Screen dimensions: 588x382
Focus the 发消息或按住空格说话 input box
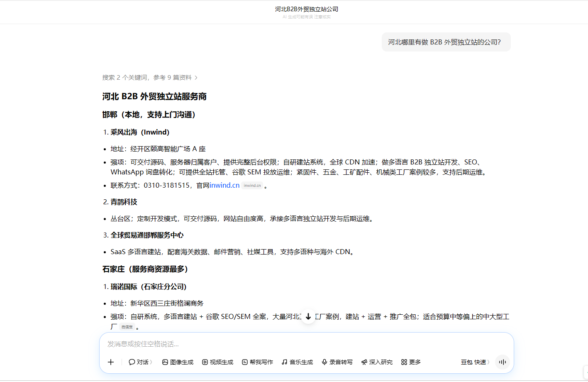coord(307,344)
